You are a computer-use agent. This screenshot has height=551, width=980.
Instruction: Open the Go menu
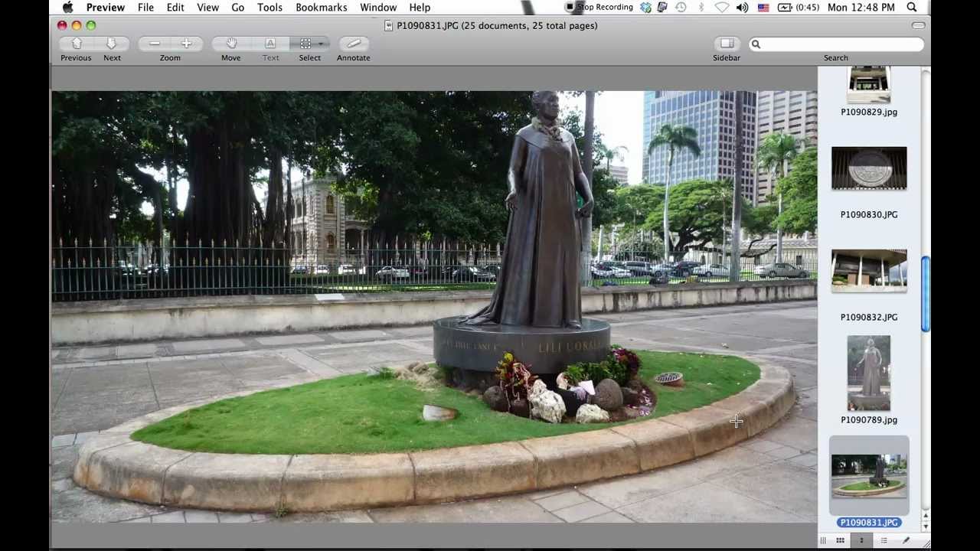[238, 8]
